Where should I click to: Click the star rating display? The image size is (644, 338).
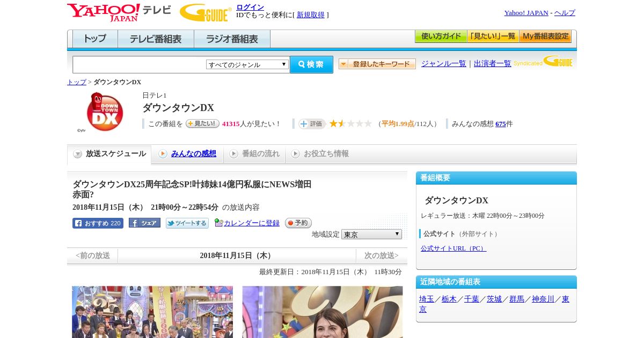point(350,123)
